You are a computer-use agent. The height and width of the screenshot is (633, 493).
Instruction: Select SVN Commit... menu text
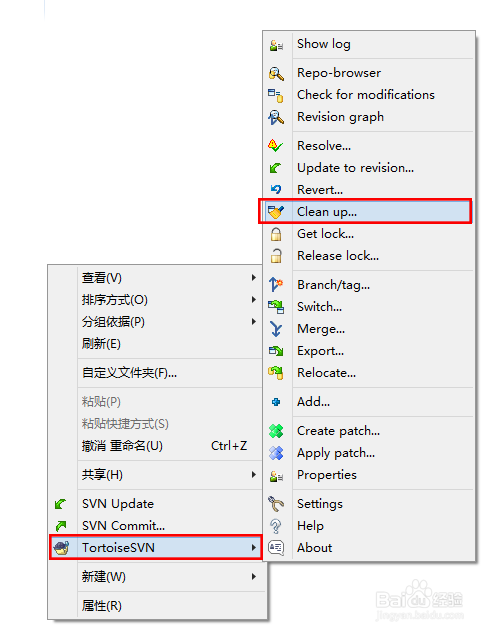pos(124,526)
